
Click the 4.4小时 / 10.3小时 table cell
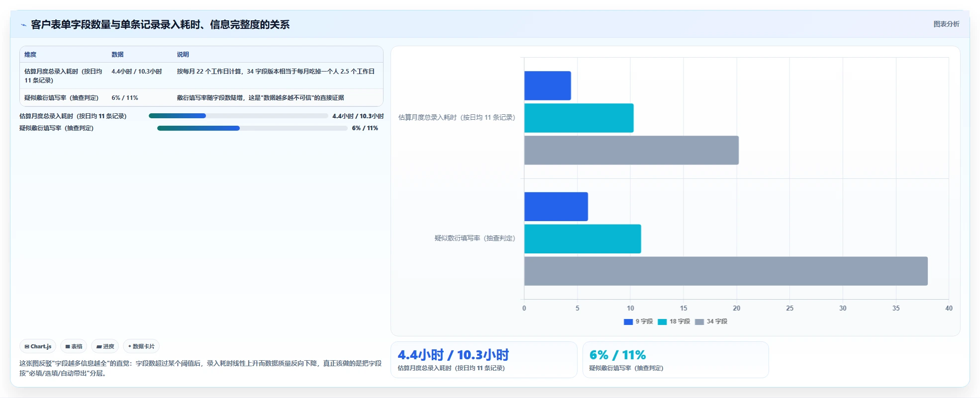[x=137, y=72]
